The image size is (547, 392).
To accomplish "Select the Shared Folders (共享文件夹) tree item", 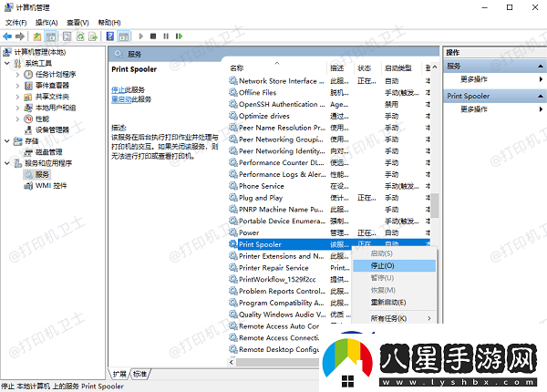I will pos(52,97).
